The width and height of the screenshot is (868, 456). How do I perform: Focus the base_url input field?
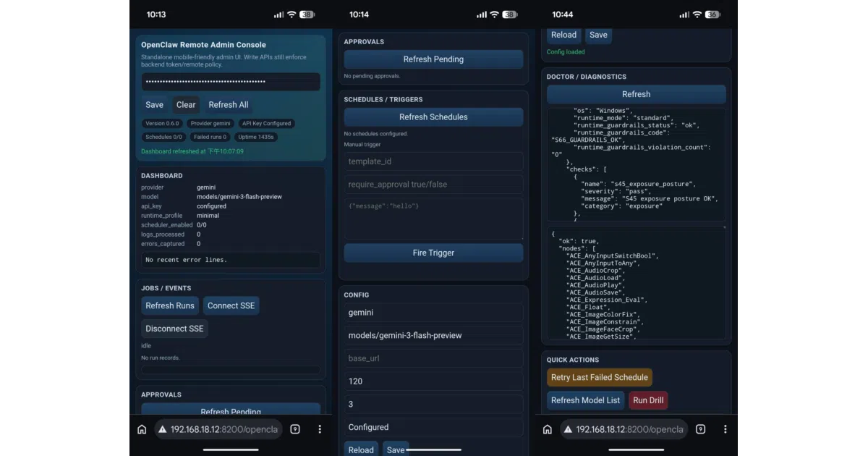[x=433, y=358]
